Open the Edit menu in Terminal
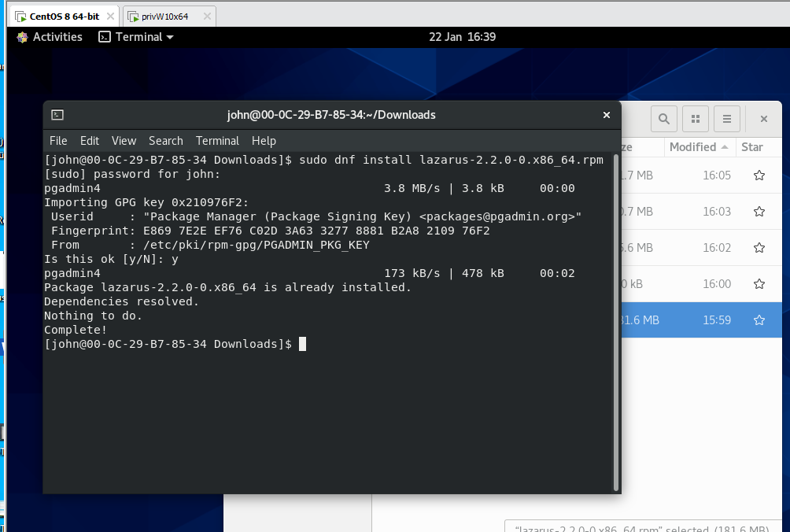 click(89, 141)
